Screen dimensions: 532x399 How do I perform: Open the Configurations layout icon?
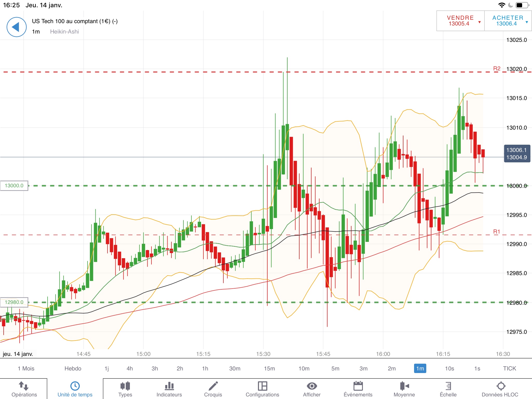(x=262, y=386)
